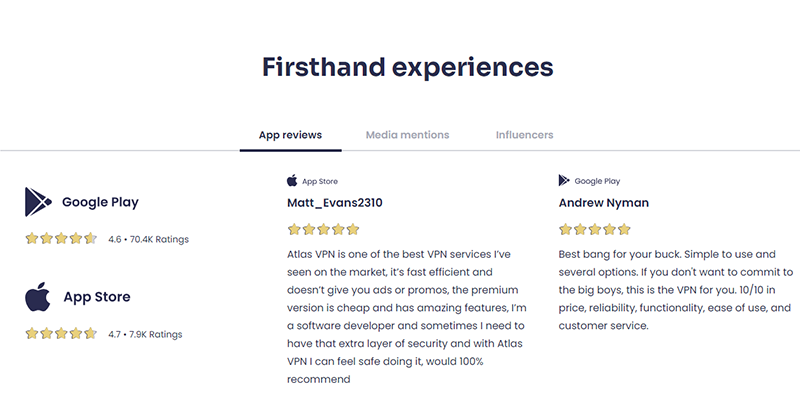Click the Firsthand experiences heading
This screenshot has height=400, width=800.
click(408, 67)
